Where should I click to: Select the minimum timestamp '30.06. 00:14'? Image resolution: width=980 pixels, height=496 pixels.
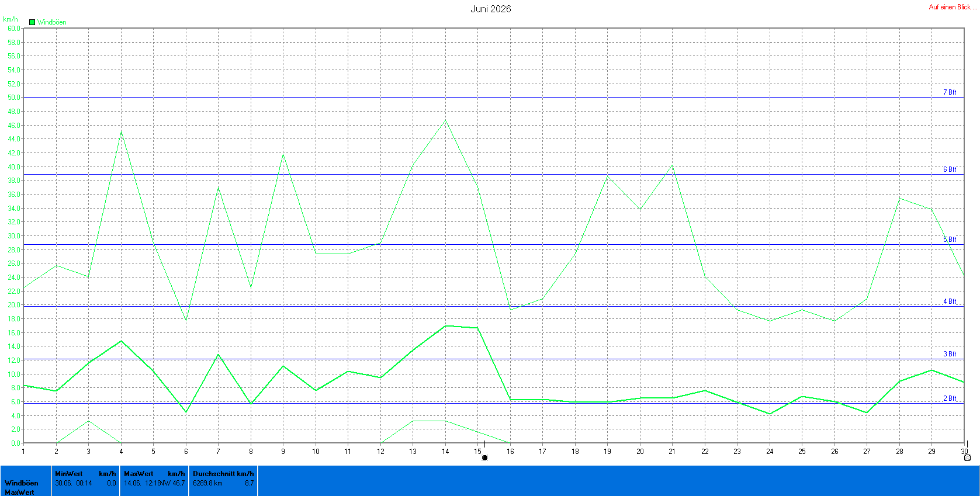point(74,483)
